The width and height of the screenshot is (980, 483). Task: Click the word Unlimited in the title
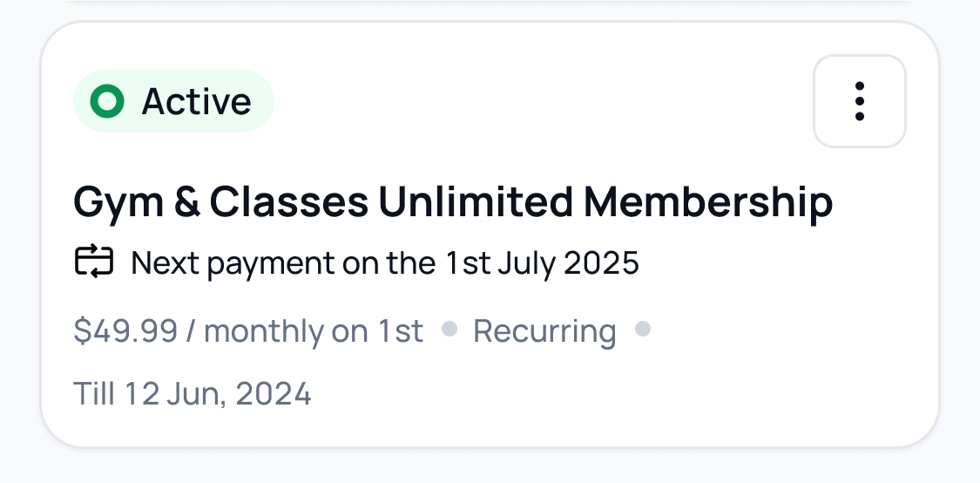[x=476, y=203]
